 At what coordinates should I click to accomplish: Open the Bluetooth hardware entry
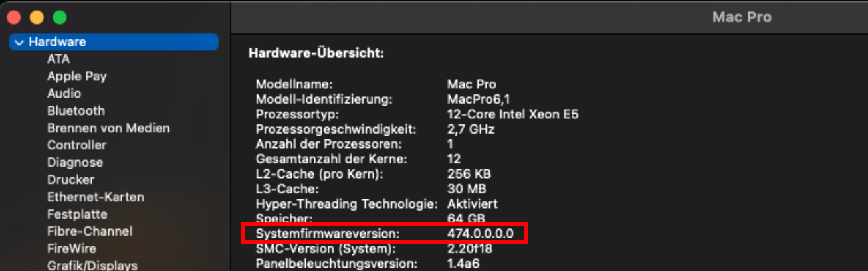[76, 111]
